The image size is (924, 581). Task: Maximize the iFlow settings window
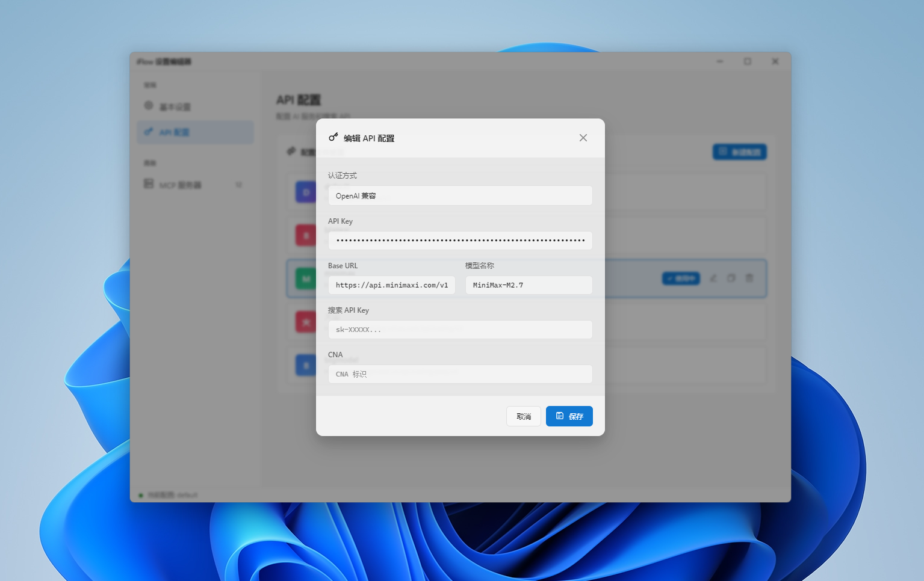(x=747, y=61)
